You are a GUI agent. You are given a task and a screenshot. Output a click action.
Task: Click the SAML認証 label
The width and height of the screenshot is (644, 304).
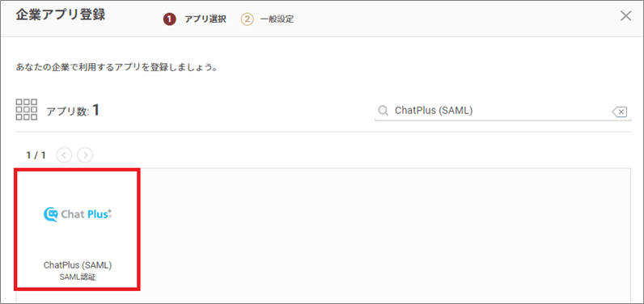pyautogui.click(x=78, y=277)
